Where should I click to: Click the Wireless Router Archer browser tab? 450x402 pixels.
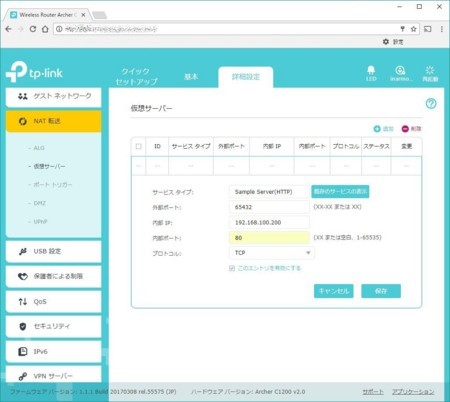(x=47, y=15)
